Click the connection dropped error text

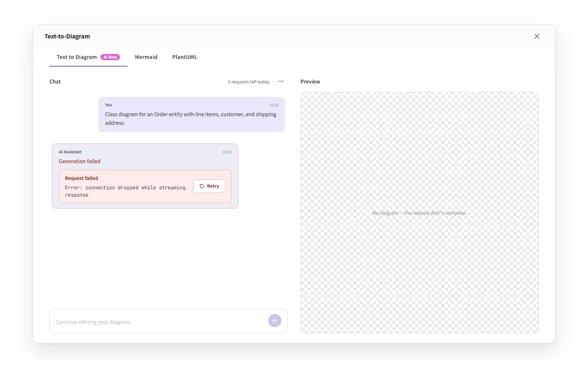(125, 191)
